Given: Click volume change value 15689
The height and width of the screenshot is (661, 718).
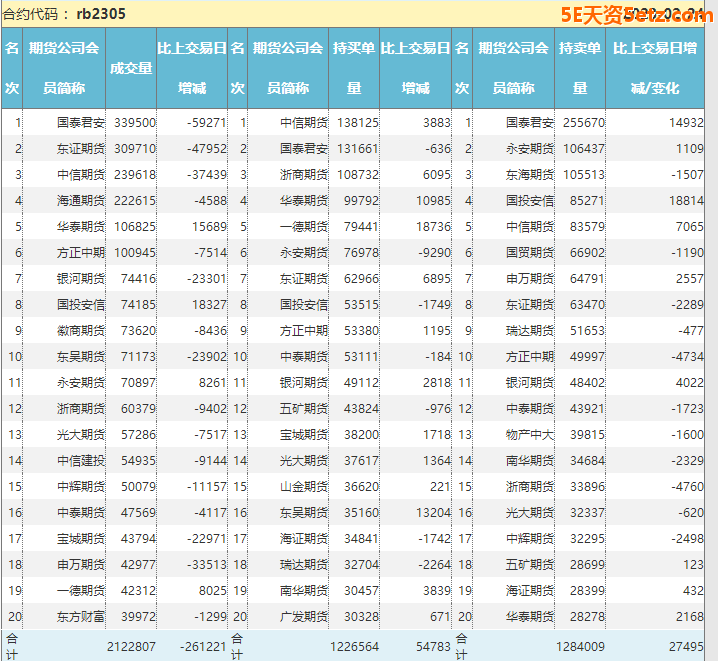Looking at the screenshot, I should coord(209,227).
